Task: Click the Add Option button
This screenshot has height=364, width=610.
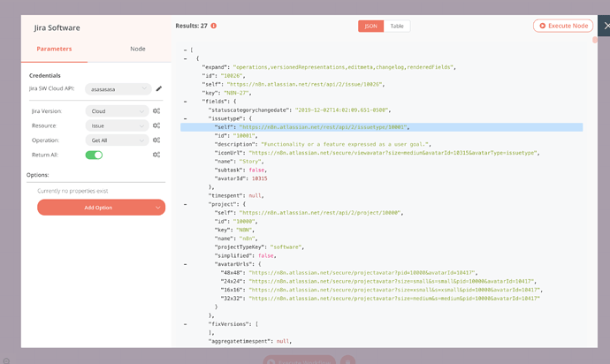Action: pos(100,207)
